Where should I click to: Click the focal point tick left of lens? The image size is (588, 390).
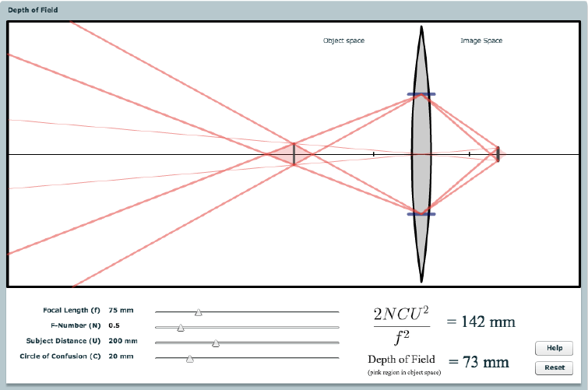pyautogui.click(x=374, y=154)
